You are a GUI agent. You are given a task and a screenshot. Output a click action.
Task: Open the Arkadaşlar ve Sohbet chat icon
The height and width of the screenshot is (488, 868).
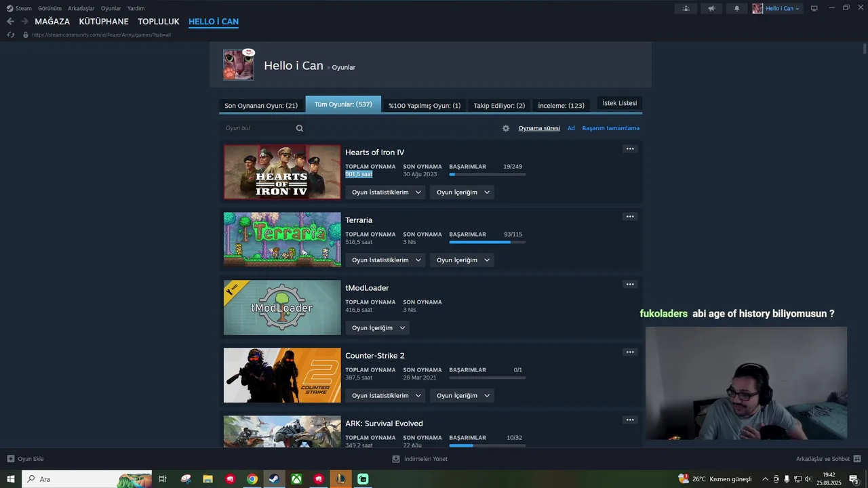[857, 459]
